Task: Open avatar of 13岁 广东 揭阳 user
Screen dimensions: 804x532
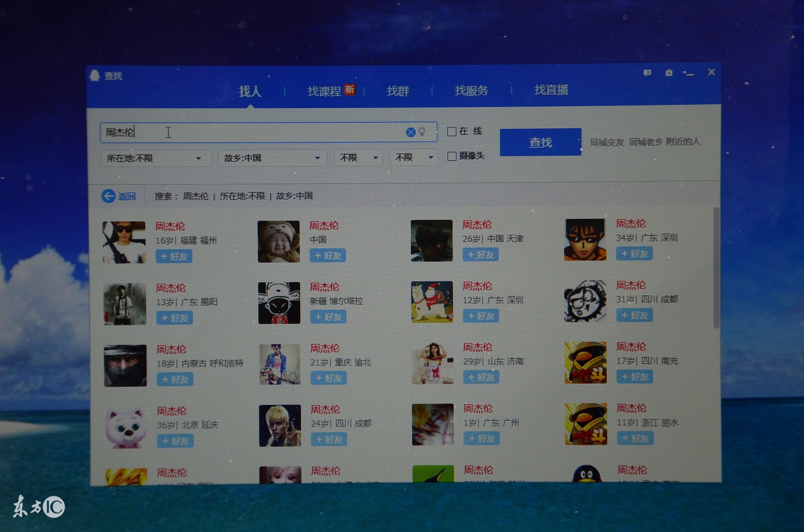Action: (x=125, y=304)
